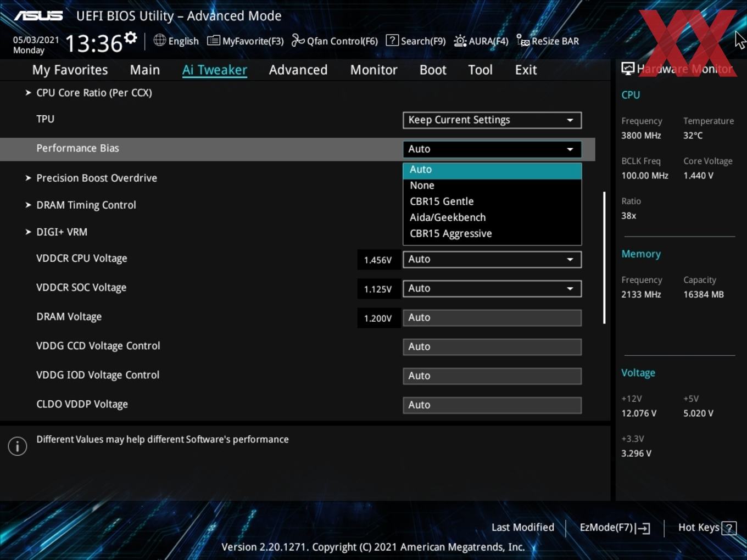Open Last Modified log
Viewport: 747px width, 560px height.
522,527
